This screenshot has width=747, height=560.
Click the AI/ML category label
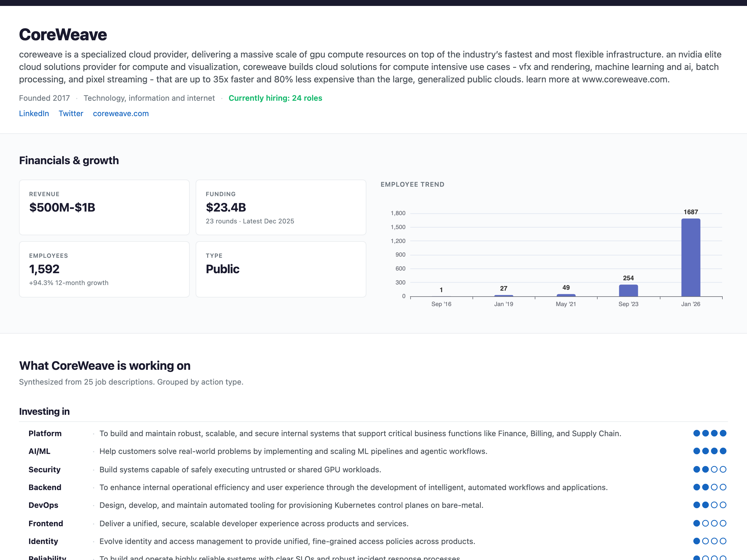tap(39, 451)
